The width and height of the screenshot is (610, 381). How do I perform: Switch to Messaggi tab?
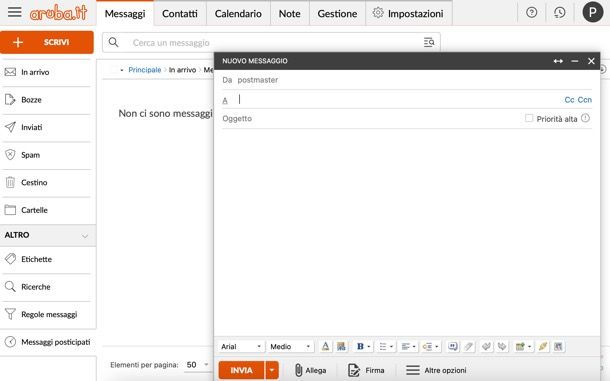[x=125, y=14]
